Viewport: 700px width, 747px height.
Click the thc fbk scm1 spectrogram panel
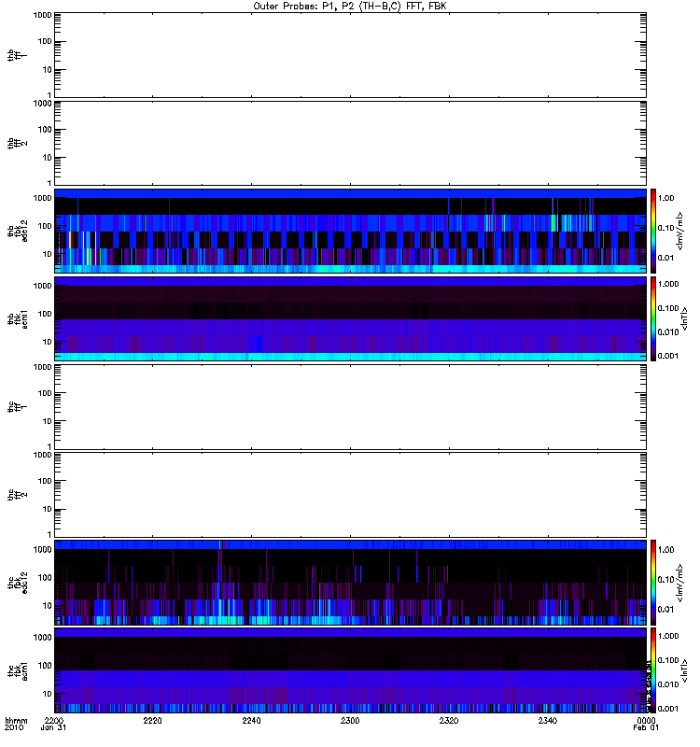[350, 670]
